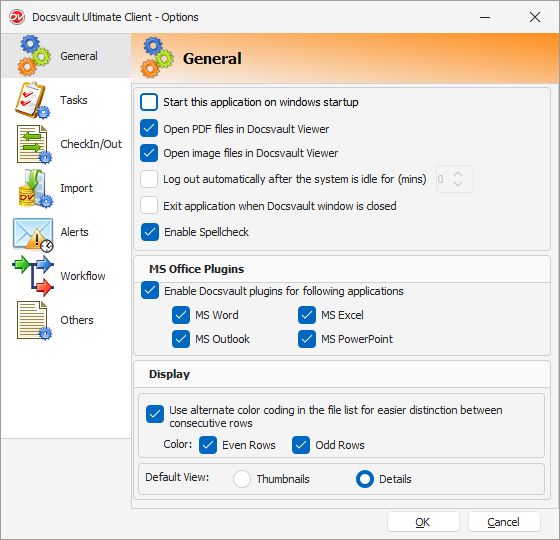Toggle the Odd Rows color checkbox
The width and height of the screenshot is (560, 540).
click(x=301, y=445)
